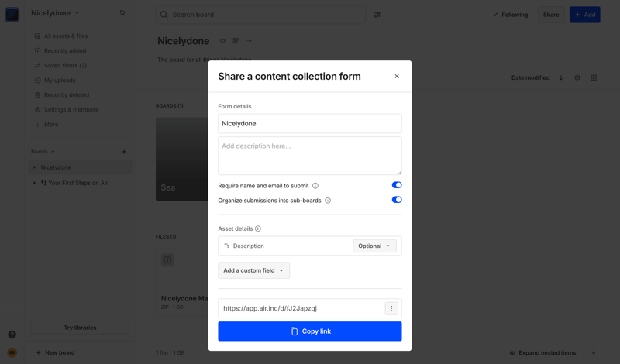Screen dimensions: 620x364
Task: Click the Copy link button
Action: (x=310, y=331)
